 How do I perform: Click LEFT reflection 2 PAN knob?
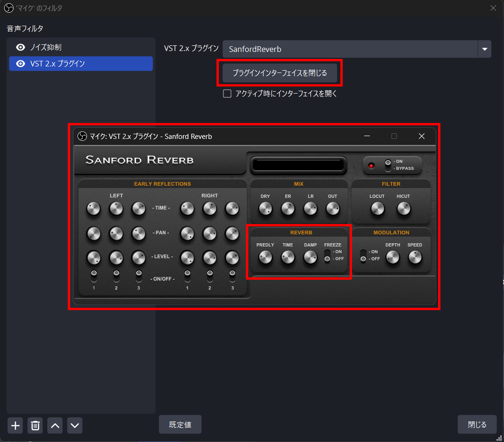(116, 233)
